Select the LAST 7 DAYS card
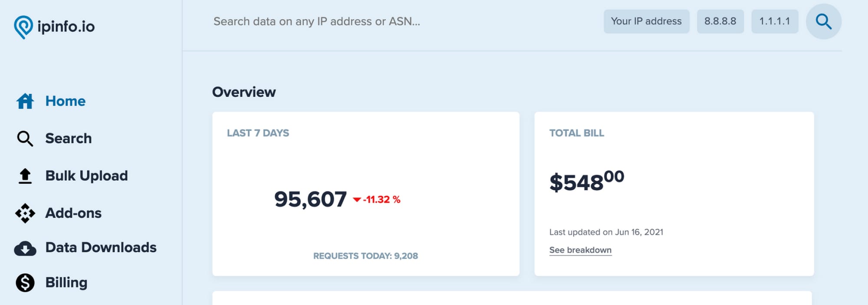Image resolution: width=868 pixels, height=305 pixels. [366, 193]
